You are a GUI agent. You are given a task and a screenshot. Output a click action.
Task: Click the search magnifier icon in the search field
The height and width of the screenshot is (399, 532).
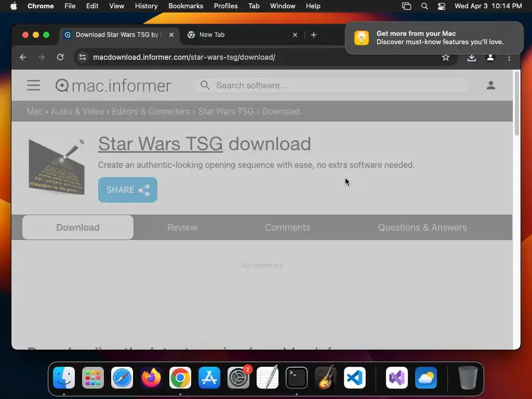pos(205,85)
